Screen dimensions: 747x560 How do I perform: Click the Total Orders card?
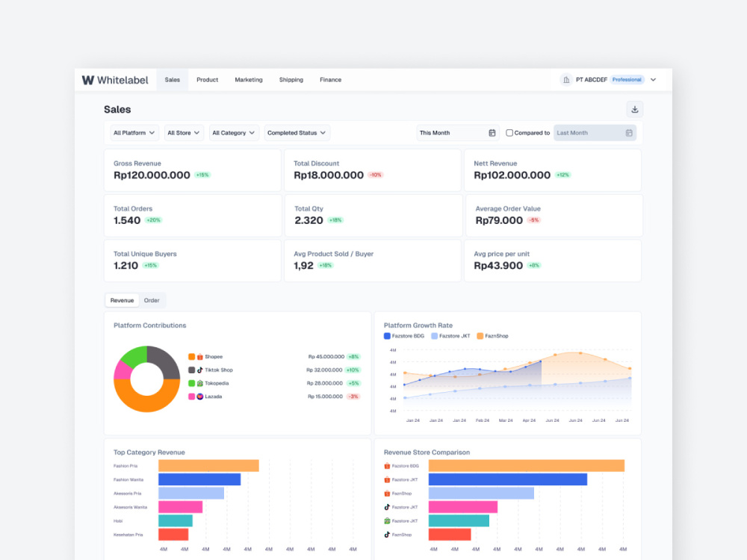pyautogui.click(x=193, y=215)
